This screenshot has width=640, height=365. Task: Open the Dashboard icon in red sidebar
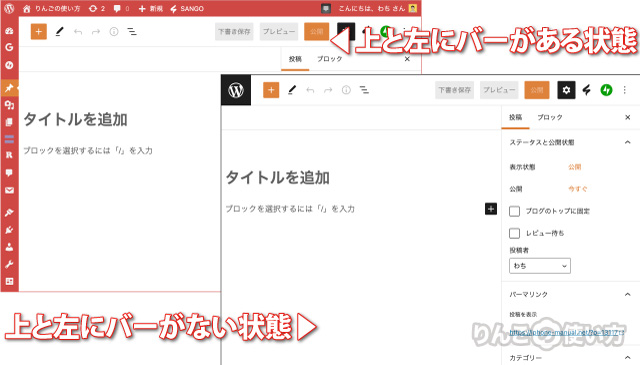point(9,31)
